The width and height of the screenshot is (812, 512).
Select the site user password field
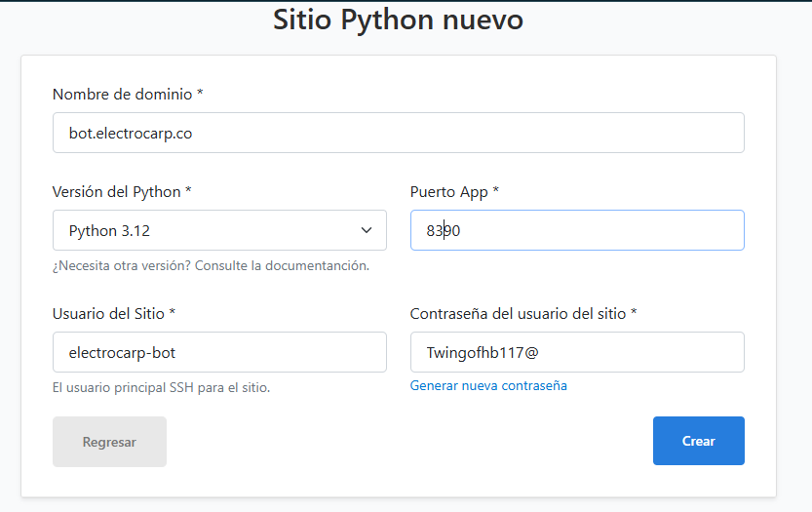(x=577, y=352)
